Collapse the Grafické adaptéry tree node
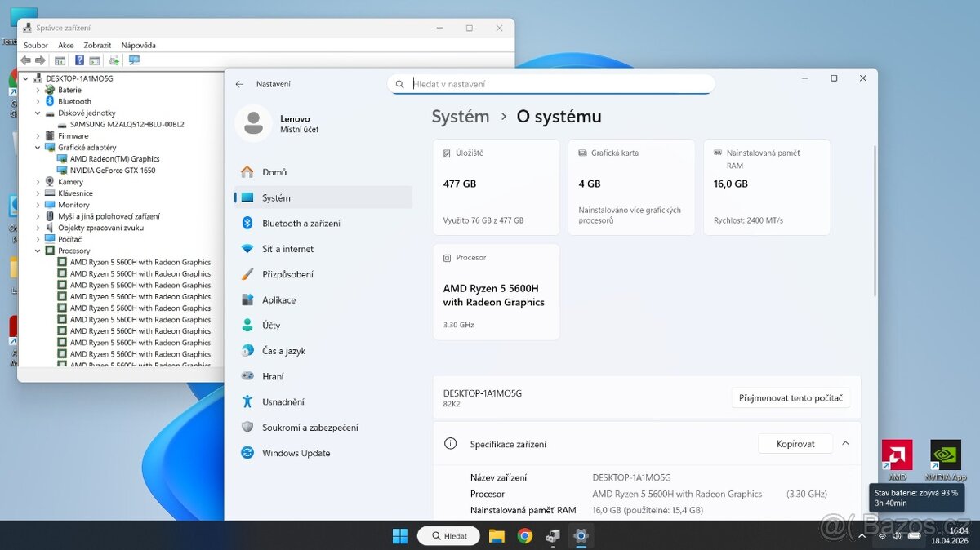980x550 pixels. pyautogui.click(x=38, y=148)
